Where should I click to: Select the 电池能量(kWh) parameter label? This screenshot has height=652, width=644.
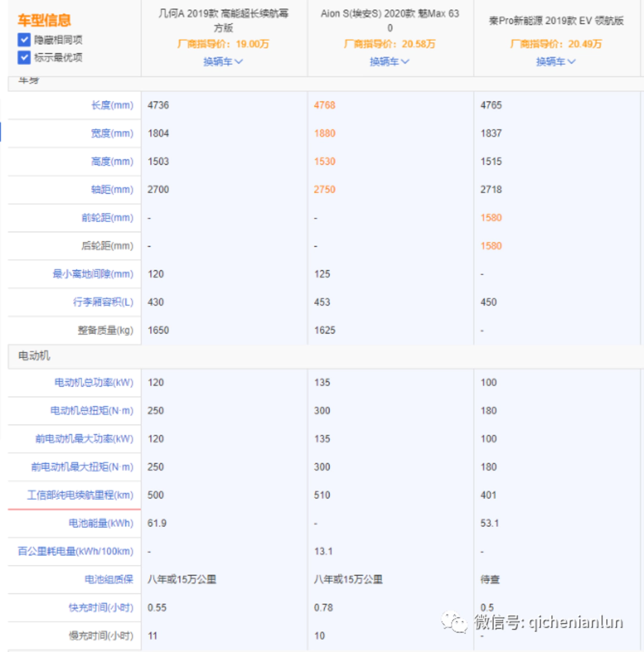pos(101,524)
